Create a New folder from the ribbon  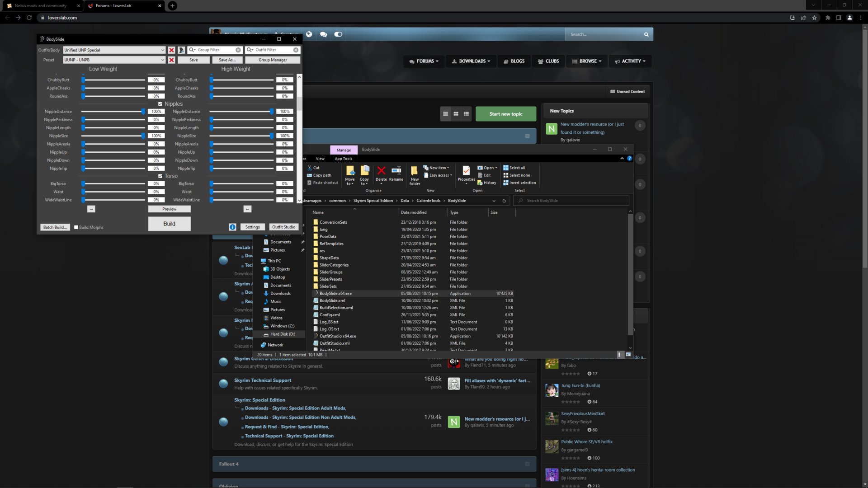415,175
